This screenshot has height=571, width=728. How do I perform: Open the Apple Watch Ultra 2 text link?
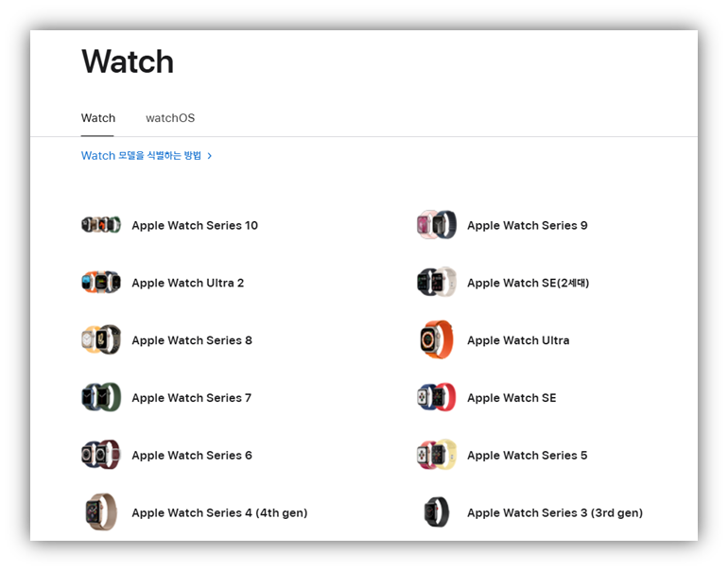[187, 284]
